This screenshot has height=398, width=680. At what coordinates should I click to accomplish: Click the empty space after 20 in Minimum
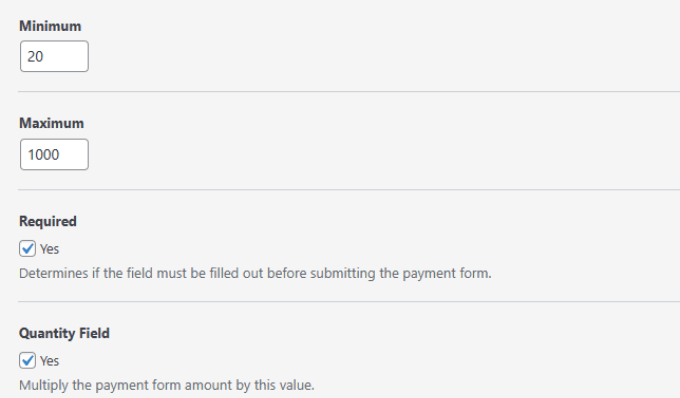tap(65, 56)
